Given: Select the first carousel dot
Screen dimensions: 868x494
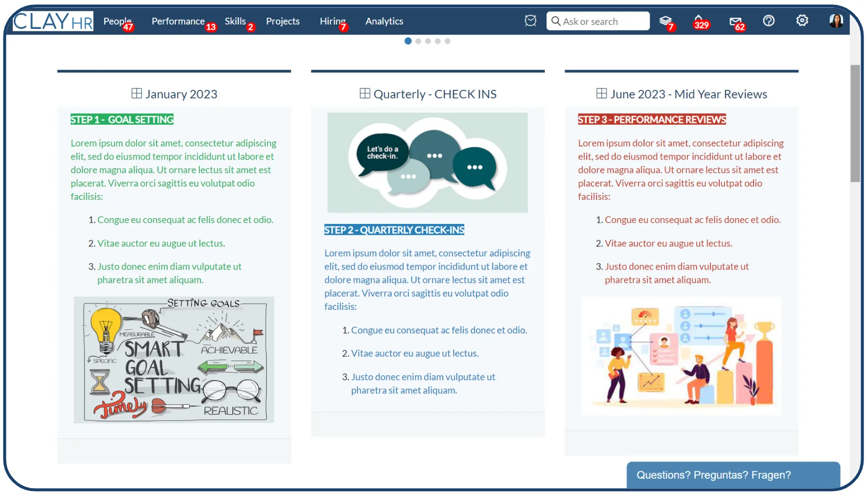Looking at the screenshot, I should (x=408, y=41).
